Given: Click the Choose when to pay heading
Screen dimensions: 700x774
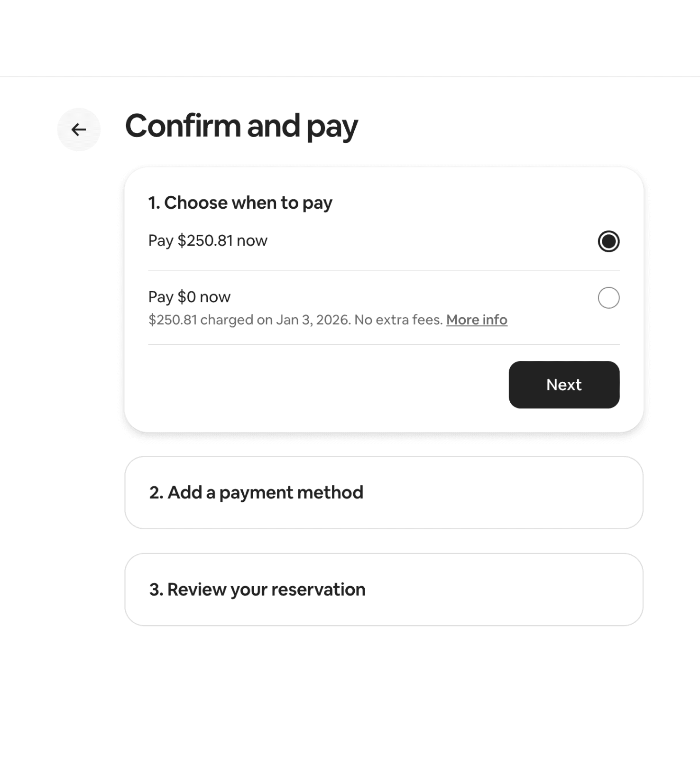Looking at the screenshot, I should (x=240, y=203).
